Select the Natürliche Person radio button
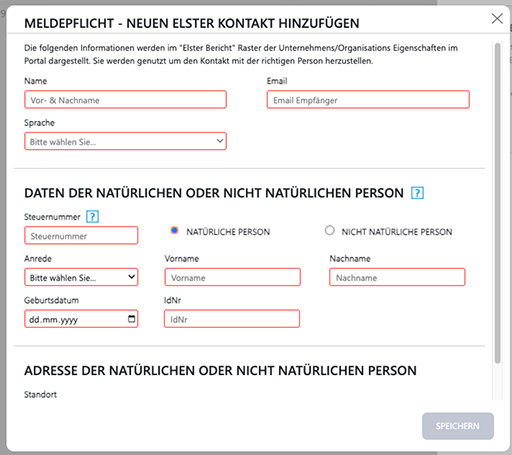Screen dimensions: 512x455 (x=174, y=230)
